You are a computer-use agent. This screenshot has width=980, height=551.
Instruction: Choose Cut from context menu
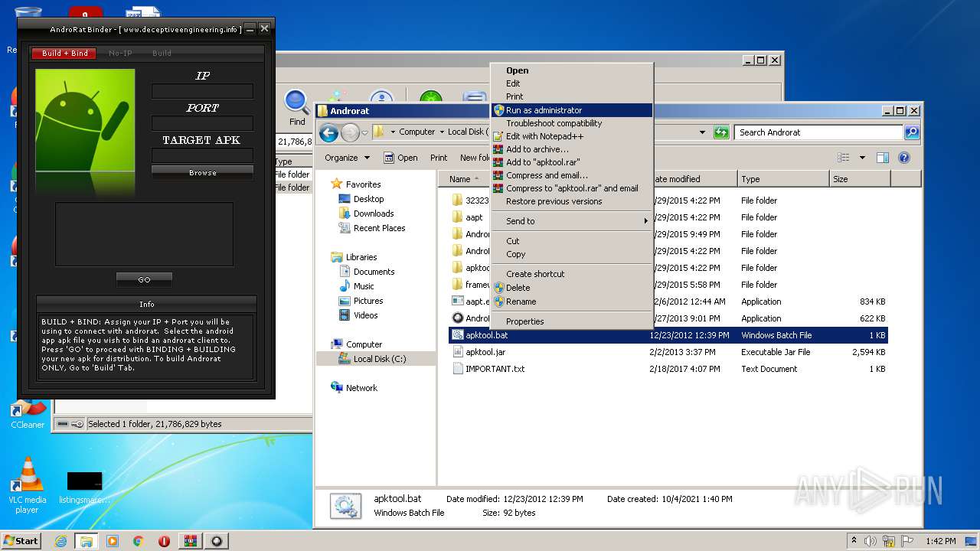(x=571, y=241)
